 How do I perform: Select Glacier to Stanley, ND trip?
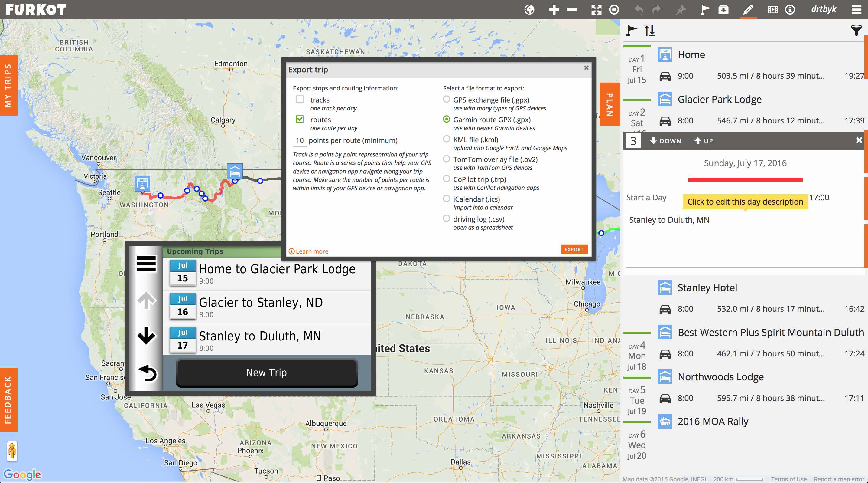[267, 307]
